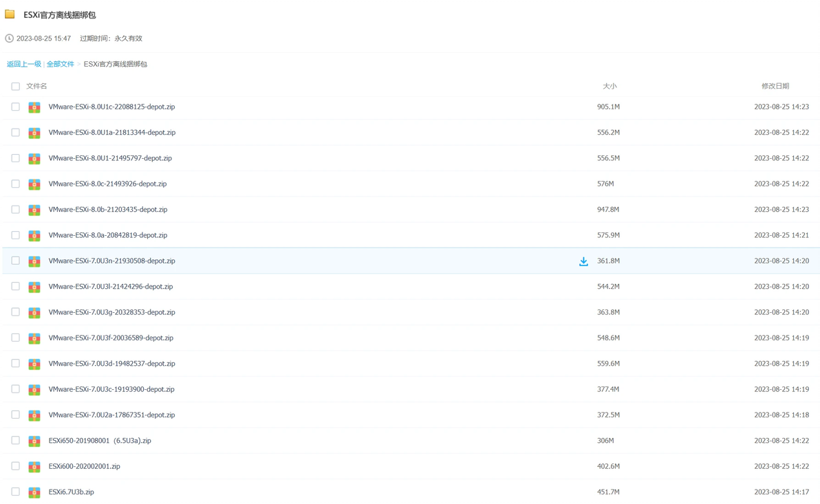
Task: Open file VMware-ESXi-8.0U1-21495797-depot.zip
Action: [110, 158]
